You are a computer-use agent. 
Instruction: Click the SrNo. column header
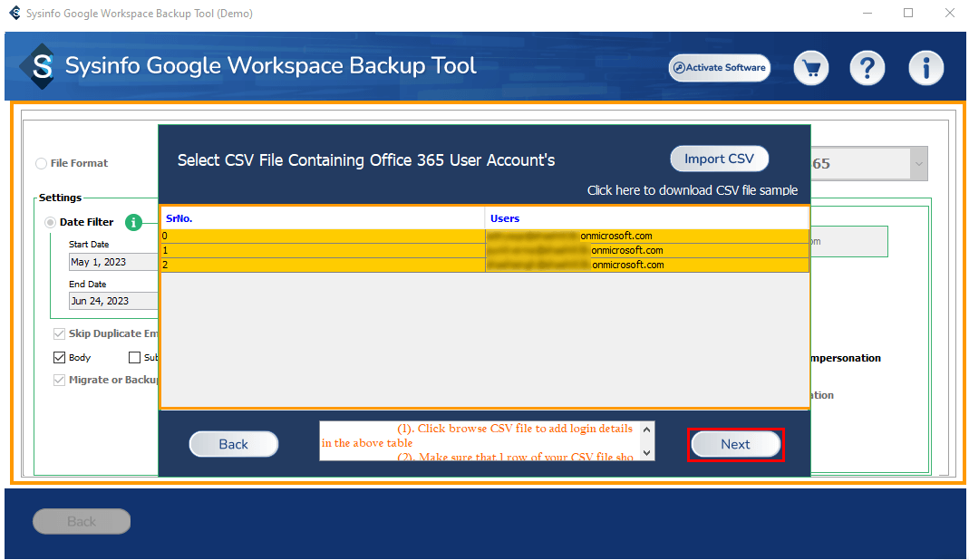point(324,218)
